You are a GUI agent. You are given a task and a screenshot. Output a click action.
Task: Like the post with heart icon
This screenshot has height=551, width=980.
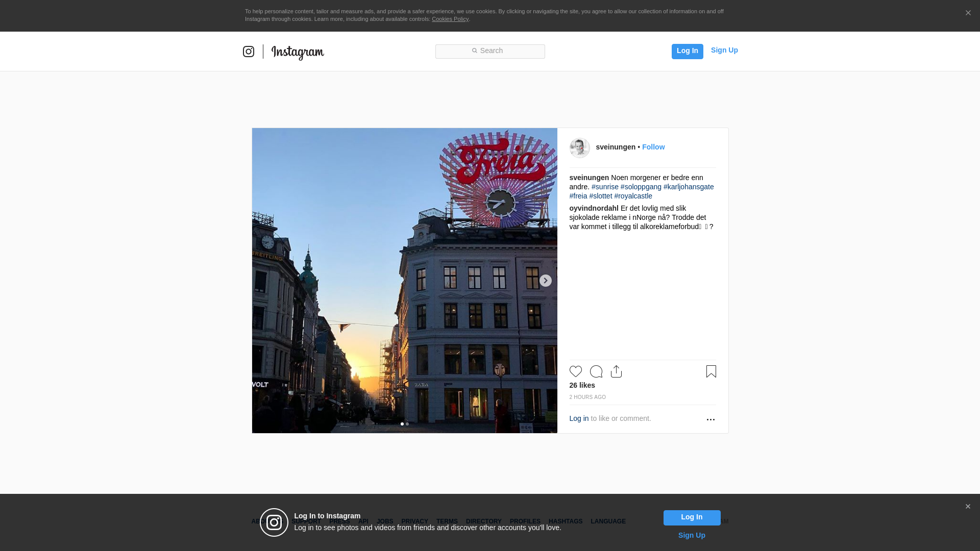[575, 371]
